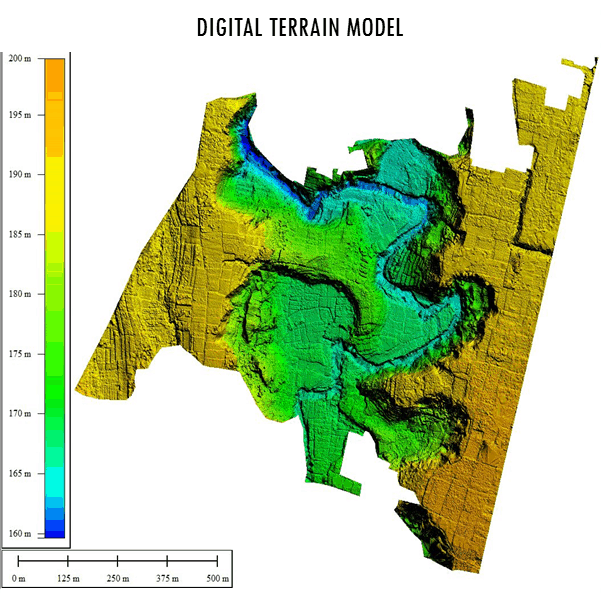Click the 165 m legend label
The width and height of the screenshot is (601, 593).
pyautogui.click(x=20, y=473)
